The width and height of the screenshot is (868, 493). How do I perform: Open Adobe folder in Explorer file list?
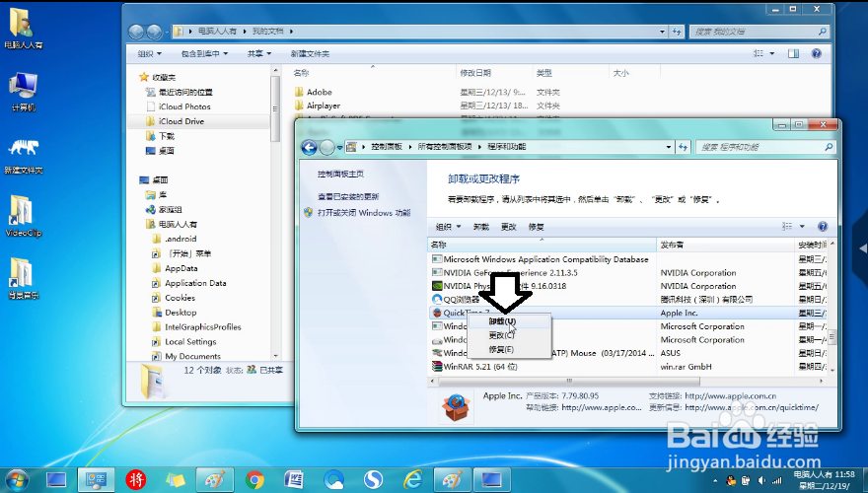(x=319, y=92)
